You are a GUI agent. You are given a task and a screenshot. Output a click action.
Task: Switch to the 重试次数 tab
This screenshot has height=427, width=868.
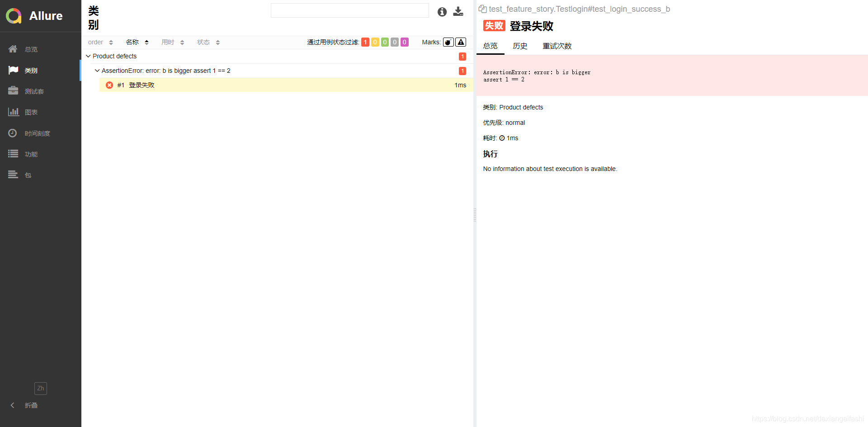[557, 46]
